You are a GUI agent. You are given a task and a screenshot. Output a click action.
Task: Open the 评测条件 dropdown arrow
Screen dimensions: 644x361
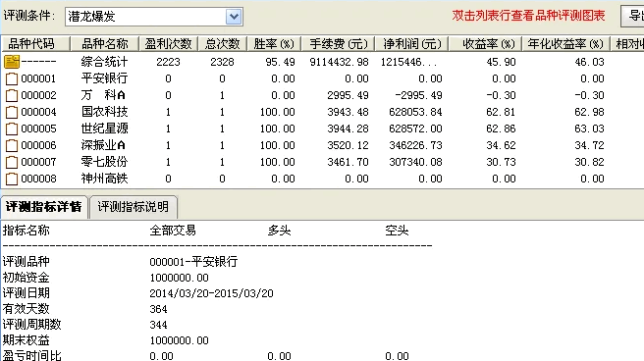point(234,17)
